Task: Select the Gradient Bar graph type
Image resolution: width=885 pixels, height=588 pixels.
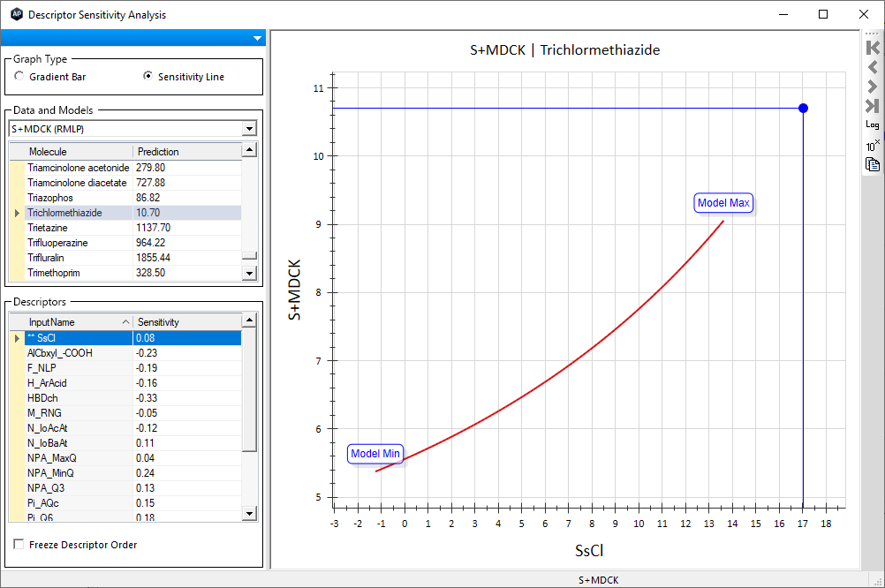Action: pos(19,76)
